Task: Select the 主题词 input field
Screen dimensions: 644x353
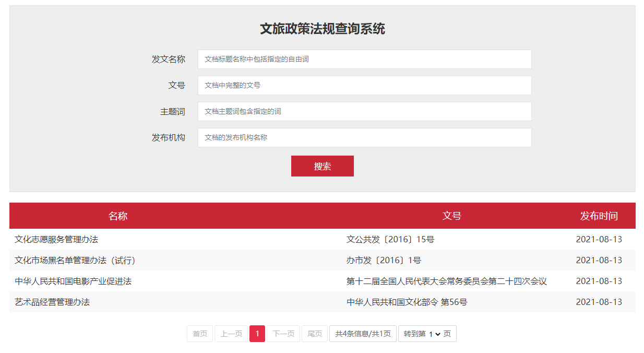Action: click(364, 112)
